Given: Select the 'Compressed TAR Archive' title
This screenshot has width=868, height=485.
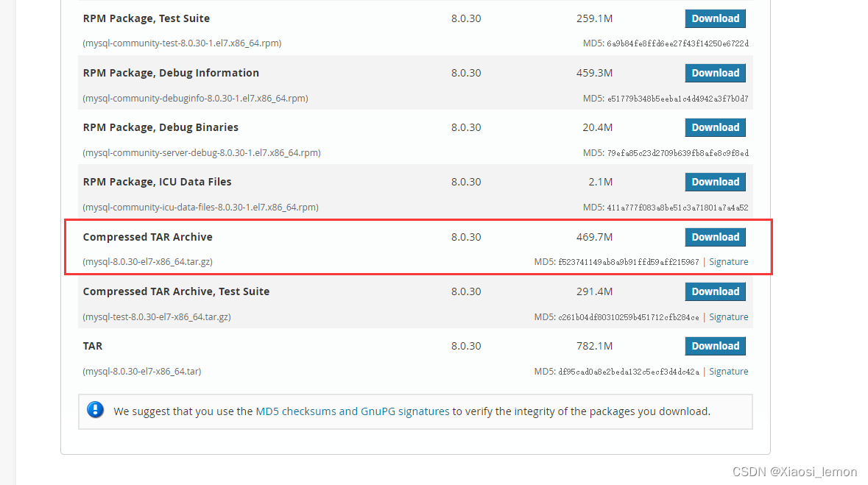Looking at the screenshot, I should click(148, 237).
